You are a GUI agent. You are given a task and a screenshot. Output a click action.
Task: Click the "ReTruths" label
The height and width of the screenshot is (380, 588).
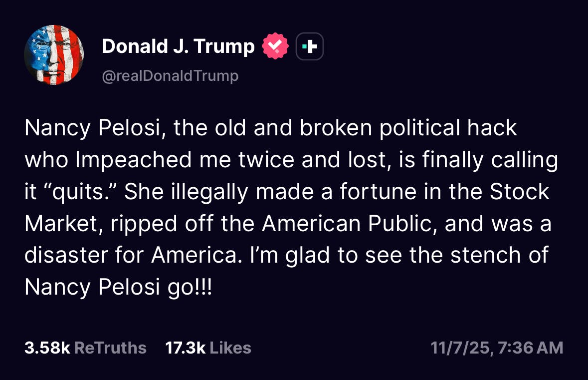(110, 348)
